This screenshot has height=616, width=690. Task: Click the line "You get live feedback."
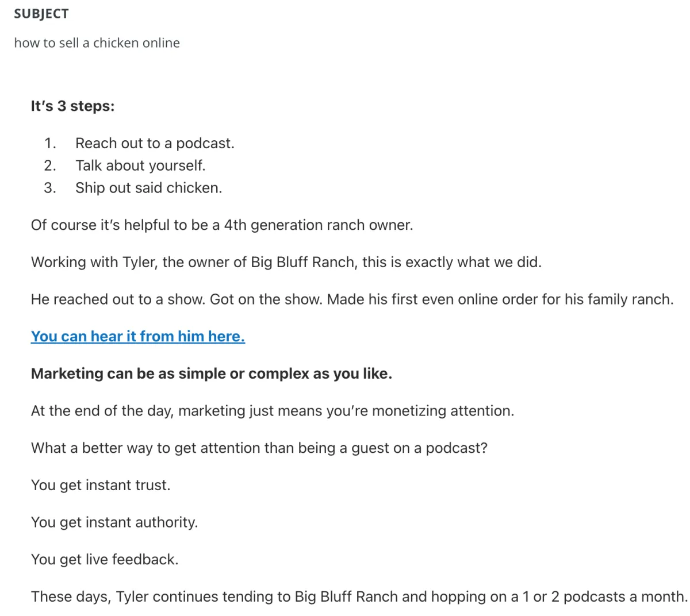(x=105, y=560)
